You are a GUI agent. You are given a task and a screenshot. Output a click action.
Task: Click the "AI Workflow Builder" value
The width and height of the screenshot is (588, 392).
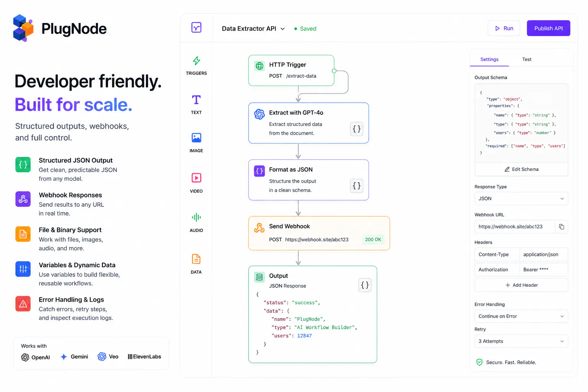point(324,327)
